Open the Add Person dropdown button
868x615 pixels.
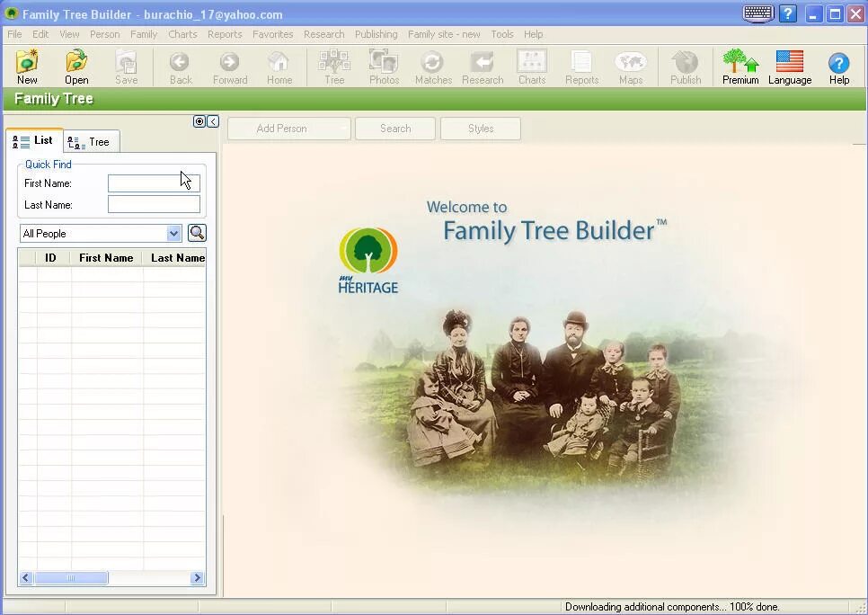pos(289,129)
